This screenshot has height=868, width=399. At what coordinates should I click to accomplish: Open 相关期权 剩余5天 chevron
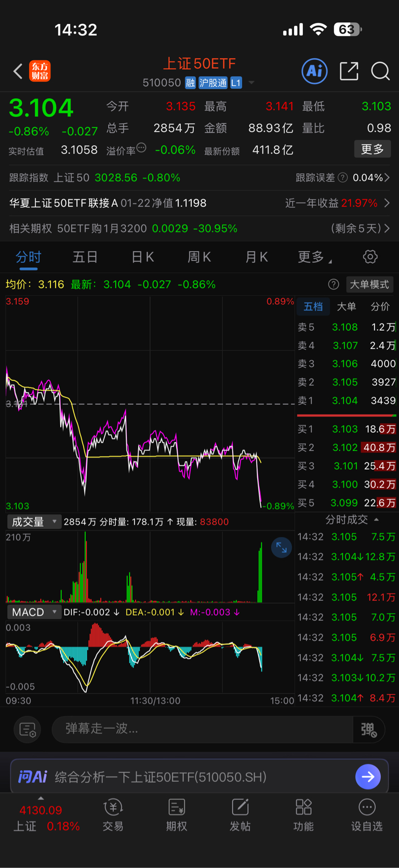[x=387, y=228]
